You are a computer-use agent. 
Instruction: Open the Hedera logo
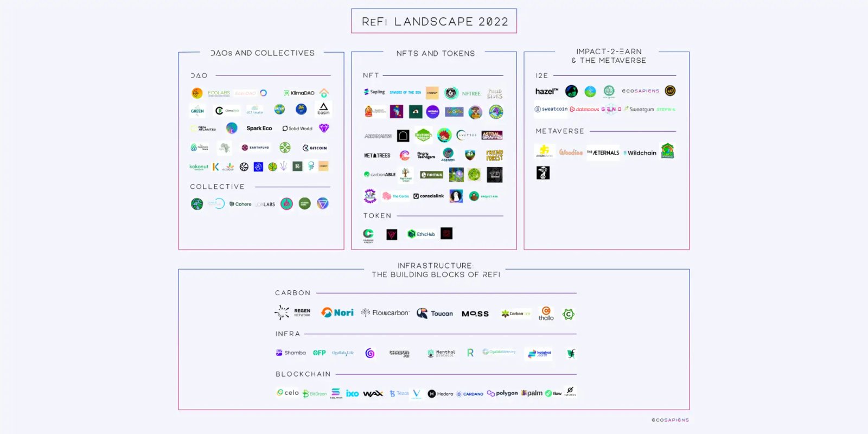tap(441, 394)
